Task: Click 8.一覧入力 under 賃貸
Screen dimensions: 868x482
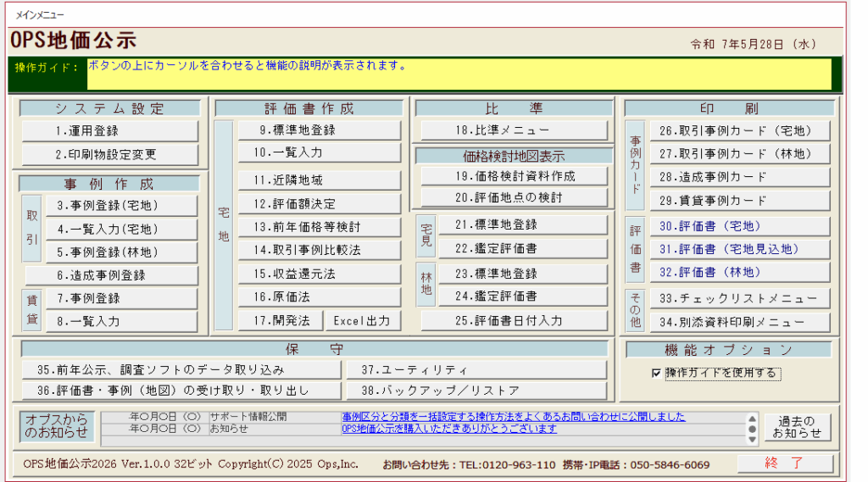Action: (x=121, y=322)
